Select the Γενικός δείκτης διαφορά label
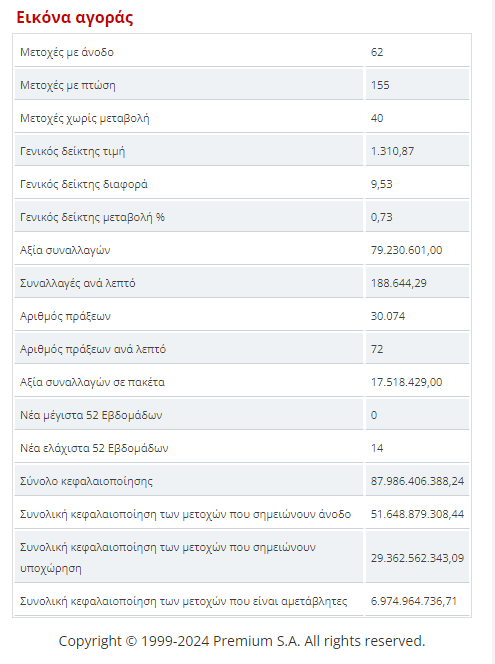The image size is (495, 664). coord(83,184)
